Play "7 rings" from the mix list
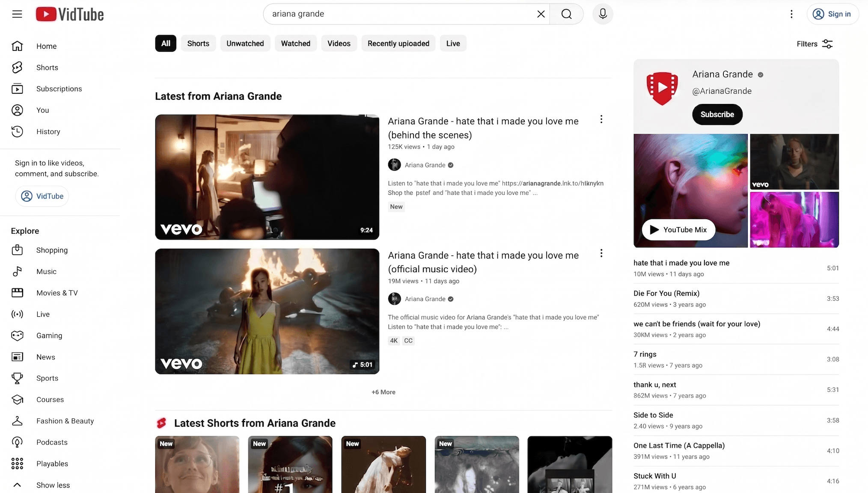 736,359
